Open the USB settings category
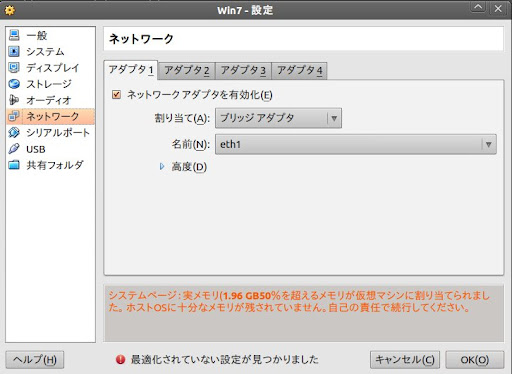Viewport: 512px width, 374px height. 50,149
